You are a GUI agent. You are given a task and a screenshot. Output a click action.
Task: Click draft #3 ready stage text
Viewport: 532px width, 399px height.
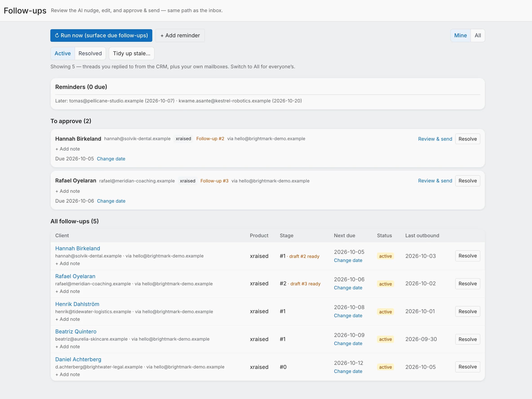(306, 284)
